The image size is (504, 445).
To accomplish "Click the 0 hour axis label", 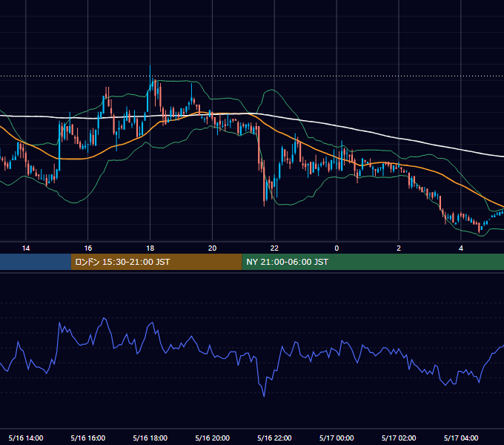I will coord(336,248).
